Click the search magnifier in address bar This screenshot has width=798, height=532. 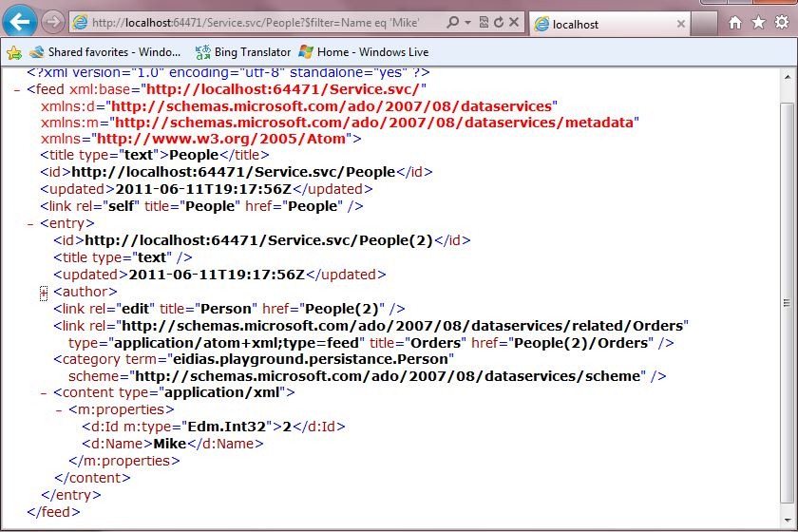point(452,22)
